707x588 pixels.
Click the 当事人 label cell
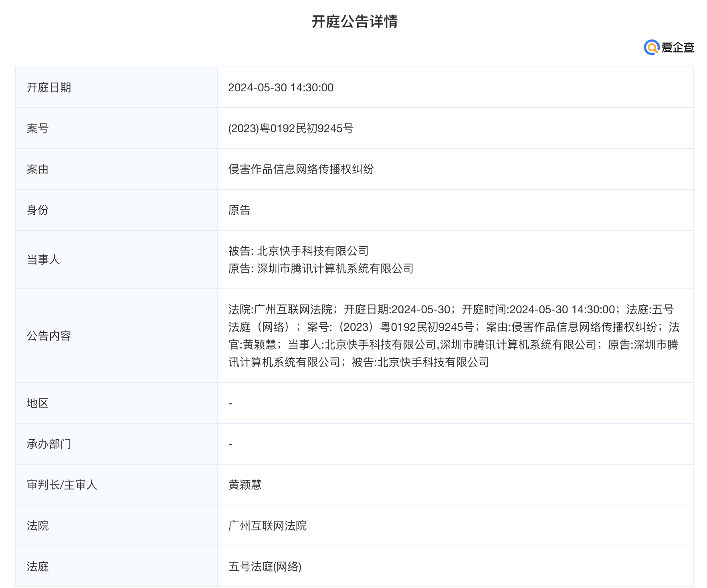pyautogui.click(x=117, y=260)
